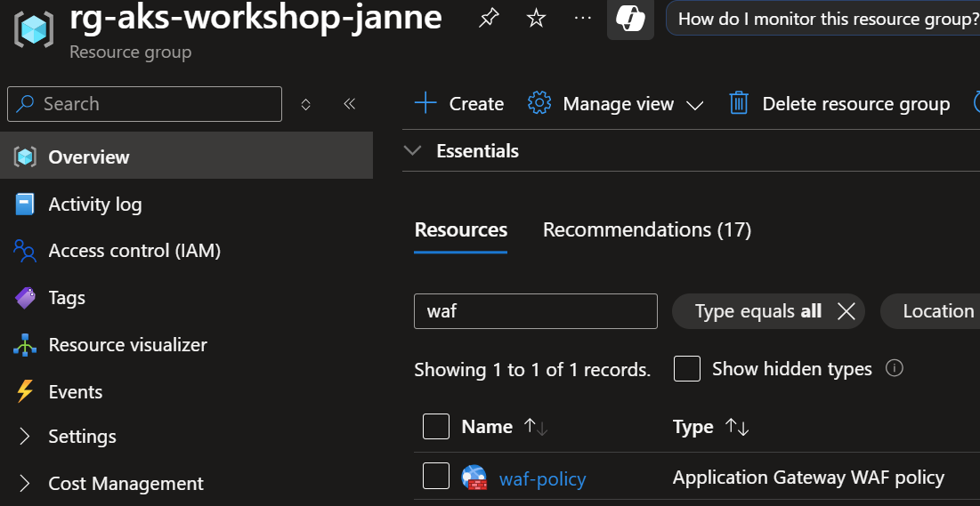Pin the resource group to dashboard
The width and height of the screenshot is (980, 506).
pyautogui.click(x=489, y=18)
